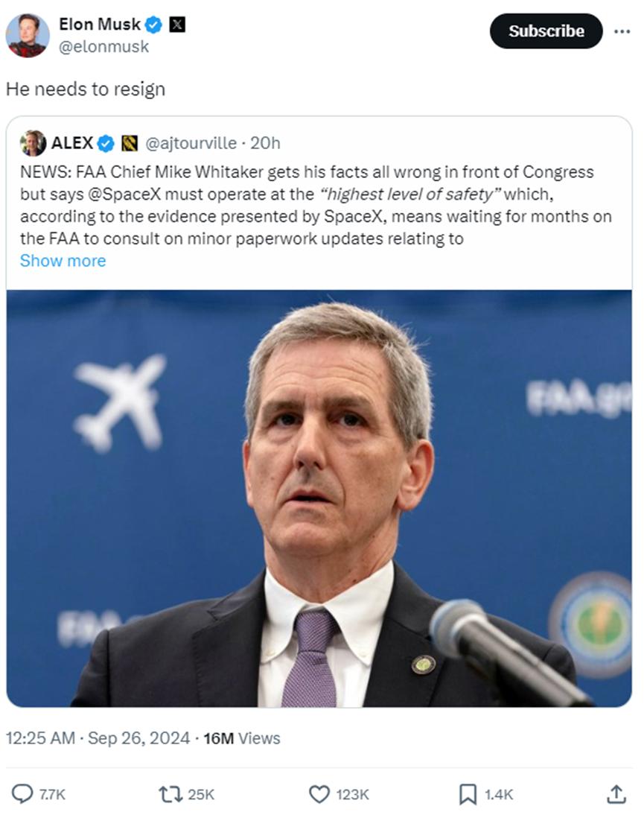Click Elon Musk's blue verified badge

pyautogui.click(x=153, y=25)
